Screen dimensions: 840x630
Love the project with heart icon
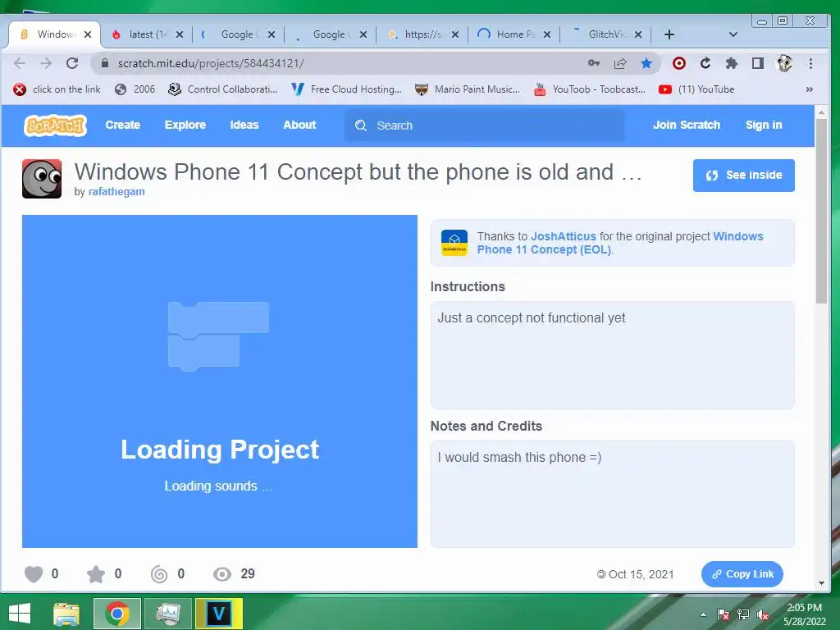click(x=34, y=573)
